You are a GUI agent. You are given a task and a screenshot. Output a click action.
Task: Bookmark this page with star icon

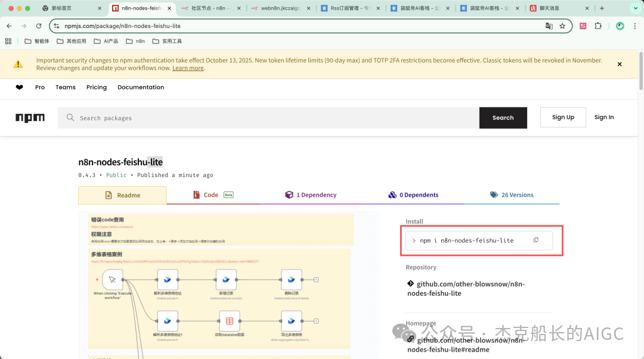[x=562, y=26]
